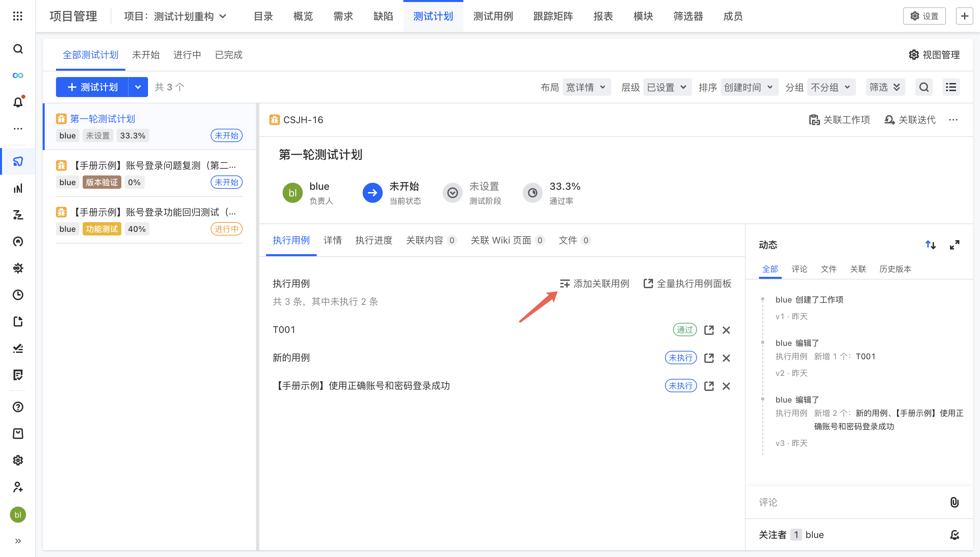
Task: Remove 新的用例 from the executed cases
Action: [x=726, y=358]
